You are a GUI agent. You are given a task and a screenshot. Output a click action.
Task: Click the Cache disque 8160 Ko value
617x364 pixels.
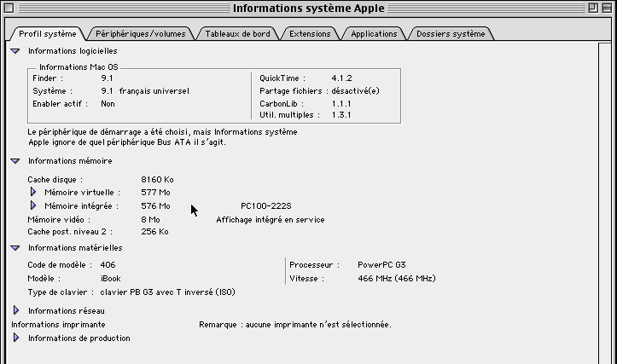pos(157,180)
